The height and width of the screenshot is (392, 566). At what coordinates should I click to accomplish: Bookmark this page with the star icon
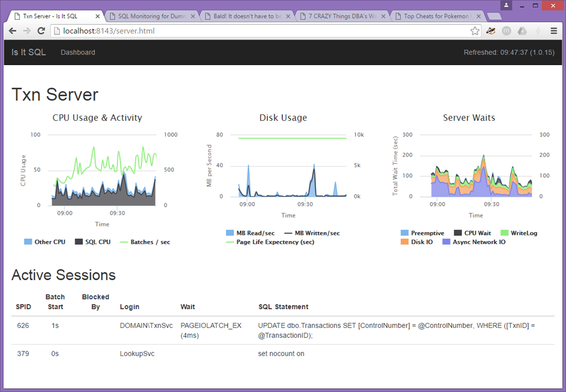(475, 31)
